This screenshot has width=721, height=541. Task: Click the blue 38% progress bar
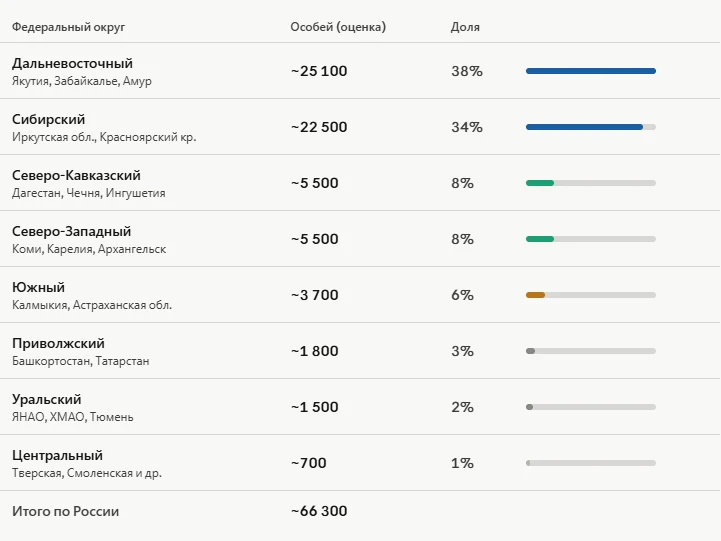click(591, 71)
